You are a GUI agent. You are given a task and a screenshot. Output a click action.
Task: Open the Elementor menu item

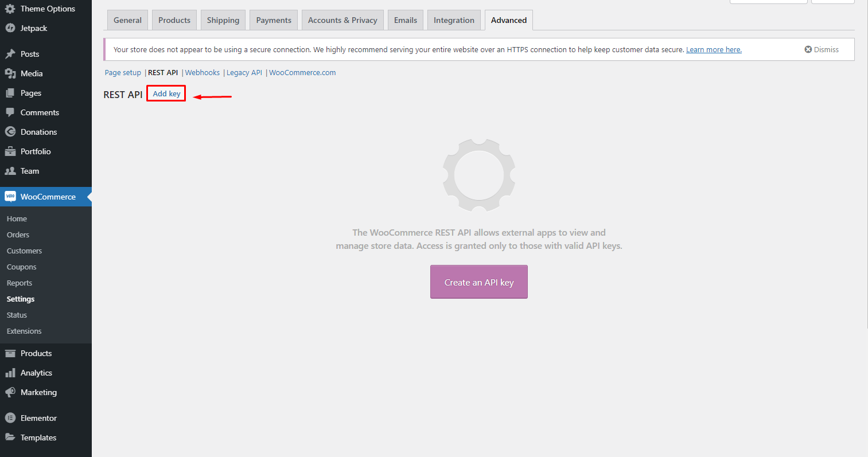point(46,418)
